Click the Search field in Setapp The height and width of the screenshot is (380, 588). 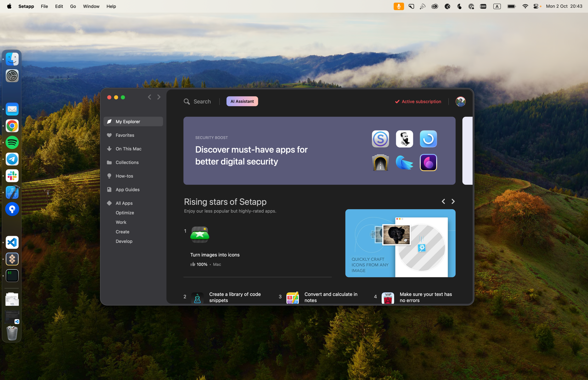tap(197, 101)
